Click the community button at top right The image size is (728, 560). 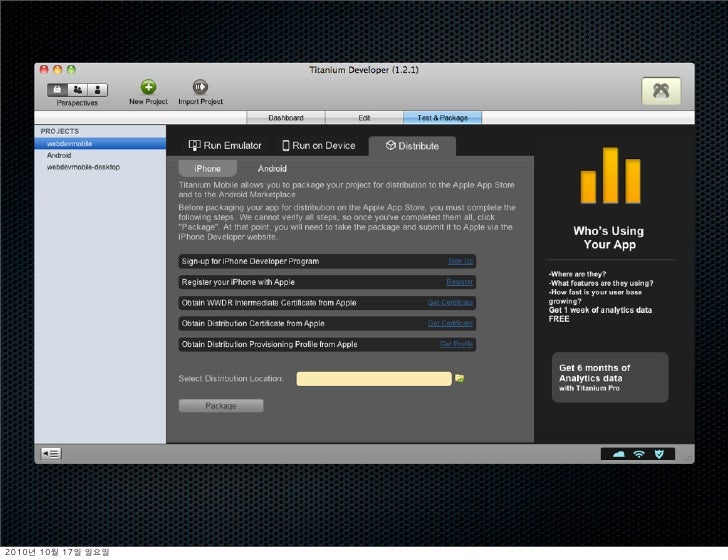click(x=661, y=91)
